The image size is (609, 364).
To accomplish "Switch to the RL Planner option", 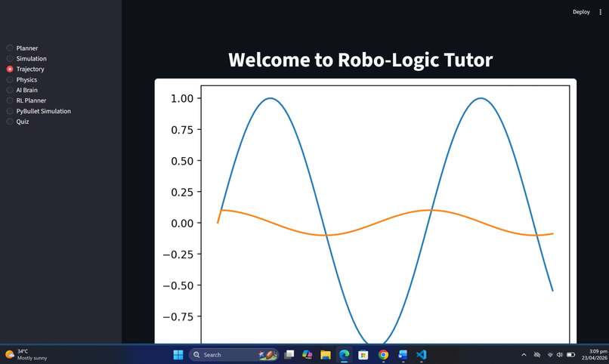I will pyautogui.click(x=26, y=100).
